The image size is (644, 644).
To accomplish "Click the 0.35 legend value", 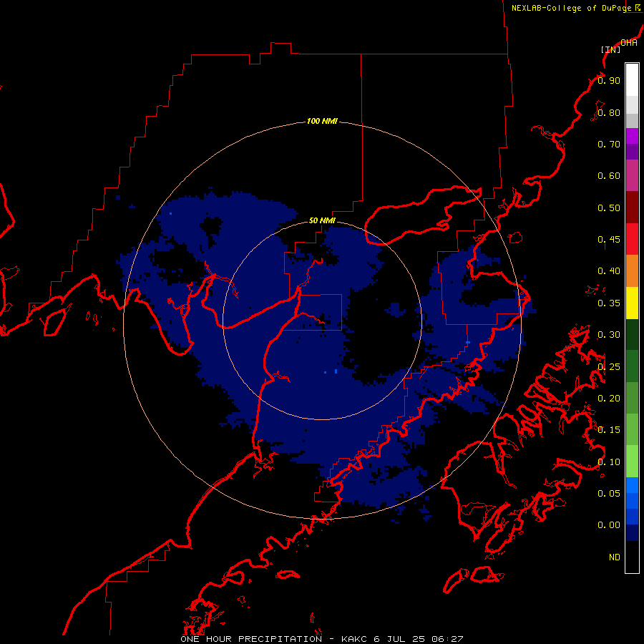I will (609, 303).
